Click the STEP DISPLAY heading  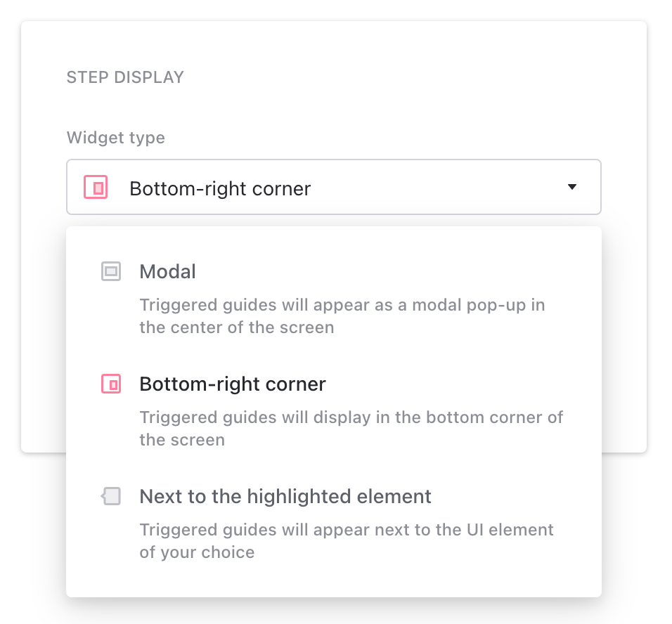tap(125, 77)
